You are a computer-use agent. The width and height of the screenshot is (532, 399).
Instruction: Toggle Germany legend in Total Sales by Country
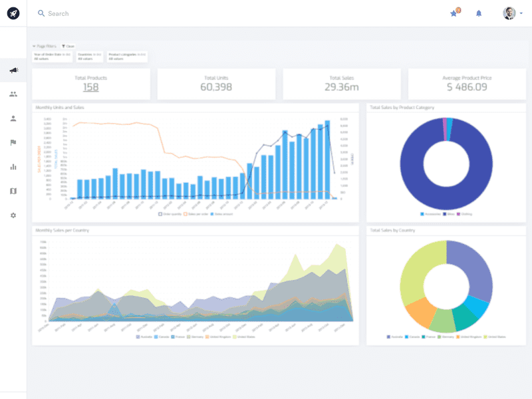coord(446,337)
